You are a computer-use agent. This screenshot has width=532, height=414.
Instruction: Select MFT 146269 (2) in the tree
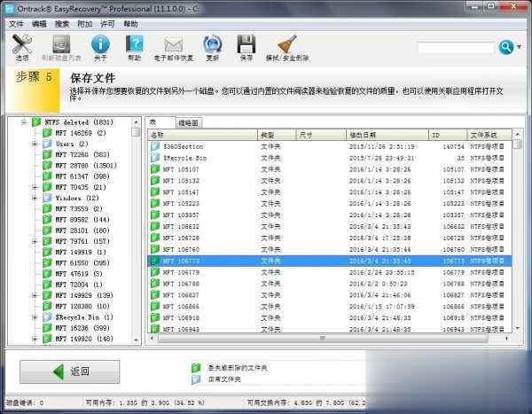pos(81,133)
